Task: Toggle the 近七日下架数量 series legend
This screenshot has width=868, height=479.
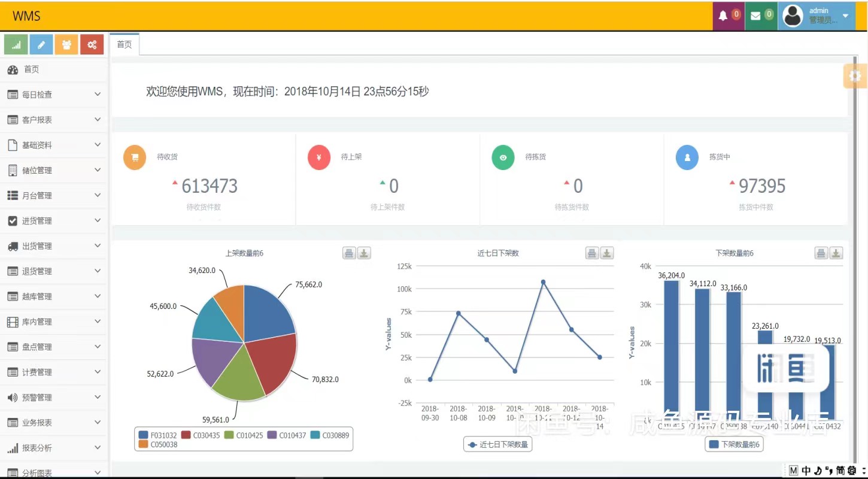Action: tap(498, 445)
